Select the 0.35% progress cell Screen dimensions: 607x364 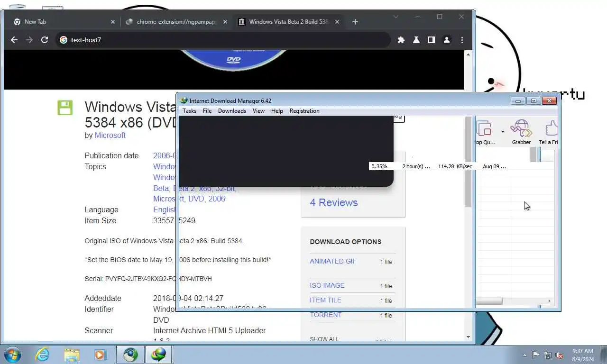pyautogui.click(x=379, y=166)
